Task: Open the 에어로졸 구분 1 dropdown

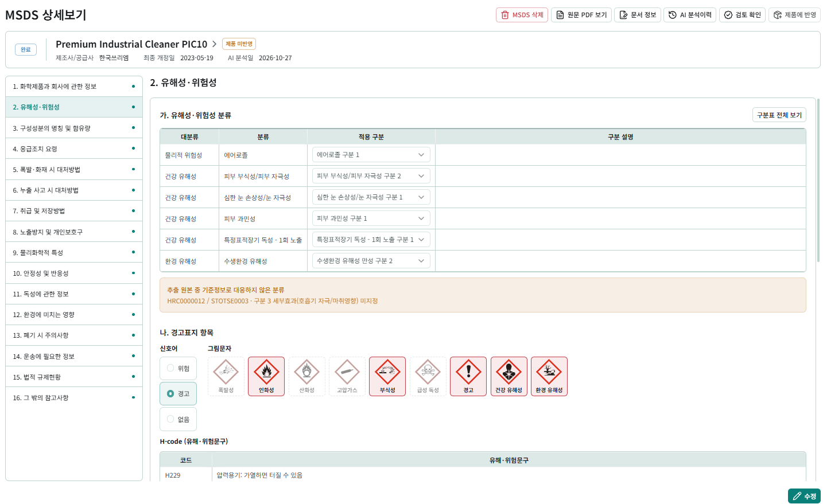Action: 371,155
